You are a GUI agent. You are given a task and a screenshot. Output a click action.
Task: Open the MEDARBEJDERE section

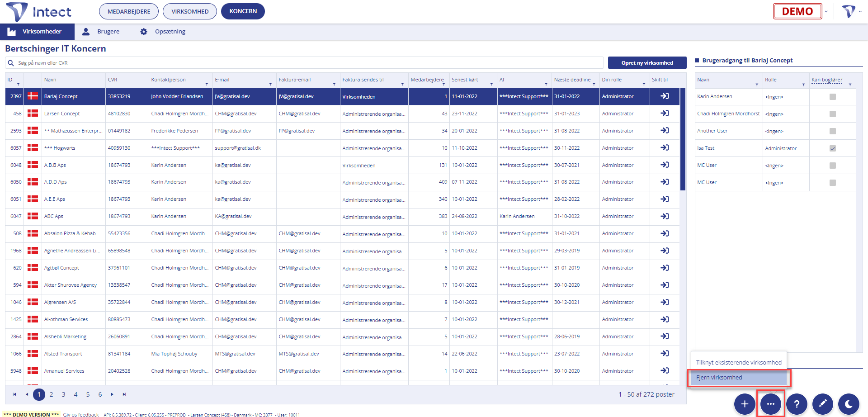point(129,11)
